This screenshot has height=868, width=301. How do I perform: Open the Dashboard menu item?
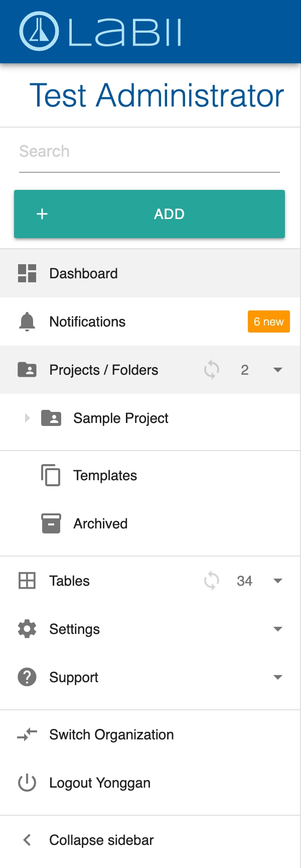coord(83,273)
